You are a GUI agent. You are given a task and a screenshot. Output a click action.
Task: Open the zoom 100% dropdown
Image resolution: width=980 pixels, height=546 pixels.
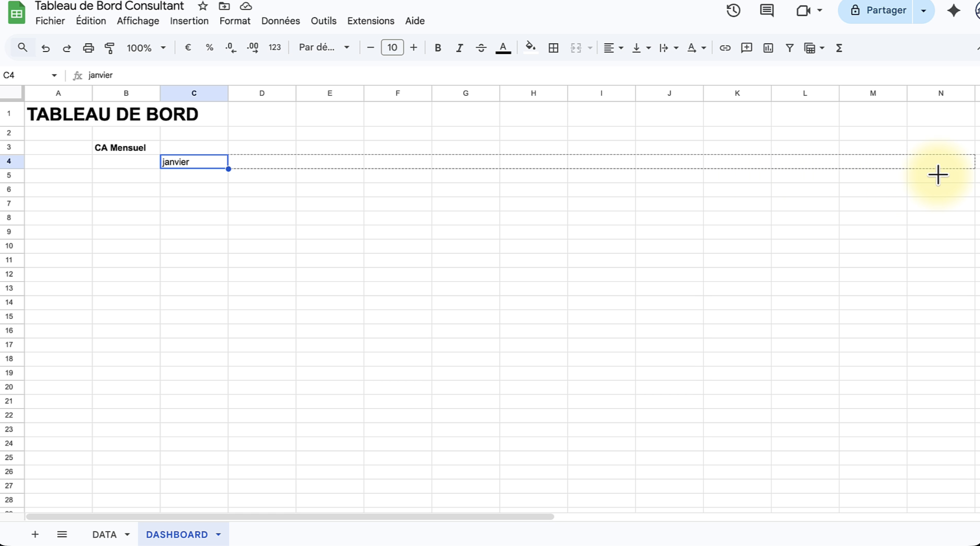146,48
